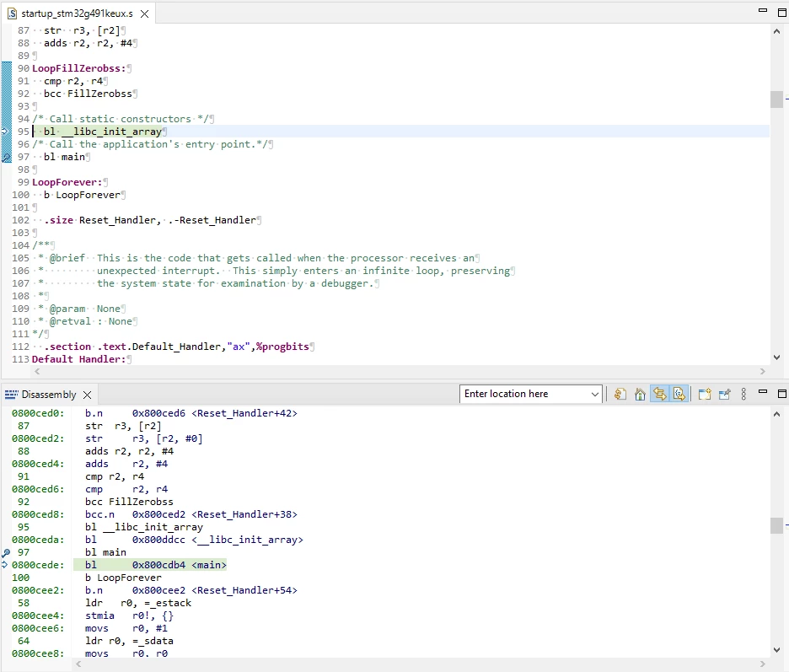Click '<__libc_init_array>' target in Disassembly
The height and width of the screenshot is (672, 789).
point(247,540)
